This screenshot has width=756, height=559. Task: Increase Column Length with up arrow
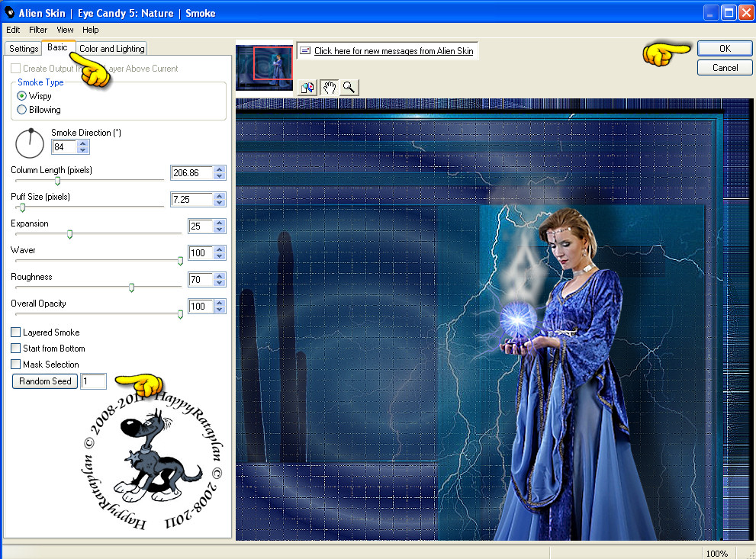point(220,169)
